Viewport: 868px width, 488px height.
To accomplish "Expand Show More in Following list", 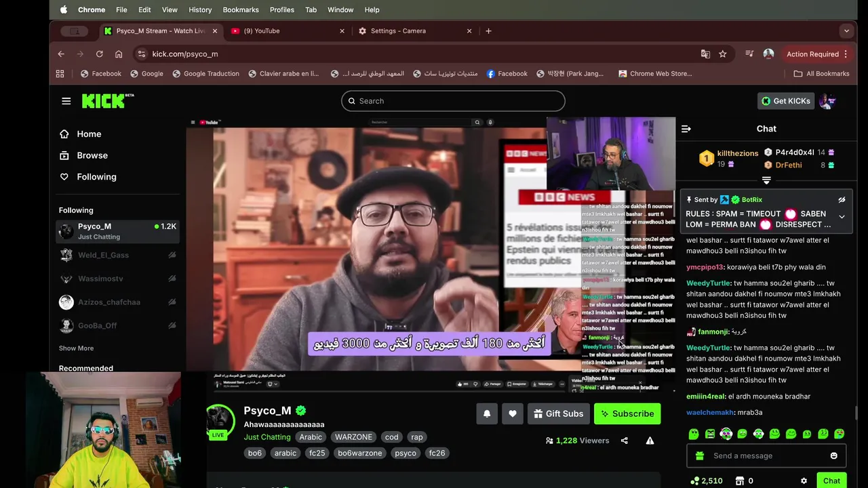I will pos(76,348).
